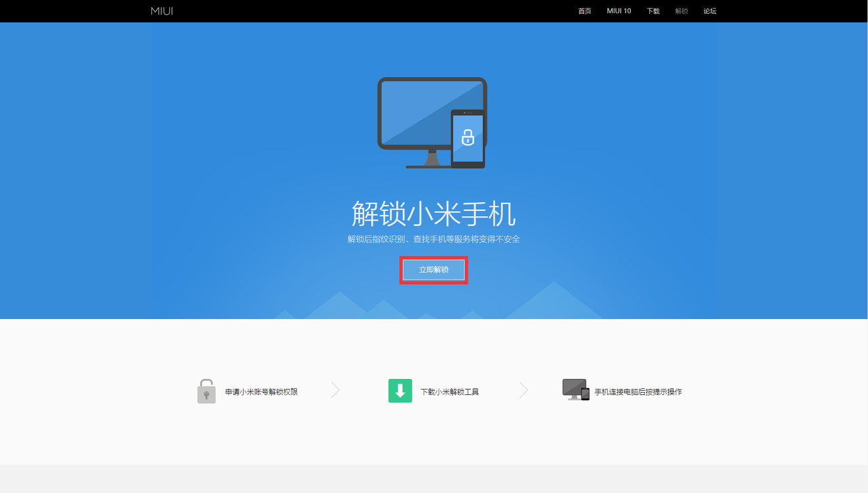Image resolution: width=868 pixels, height=493 pixels.
Task: Click the green download arrow icon
Action: [400, 391]
